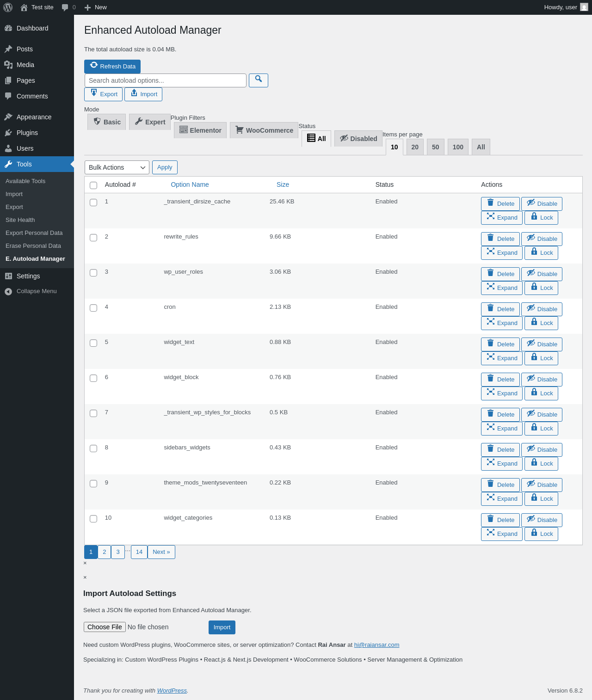
Task: Delete widget_text option
Action: [500, 344]
